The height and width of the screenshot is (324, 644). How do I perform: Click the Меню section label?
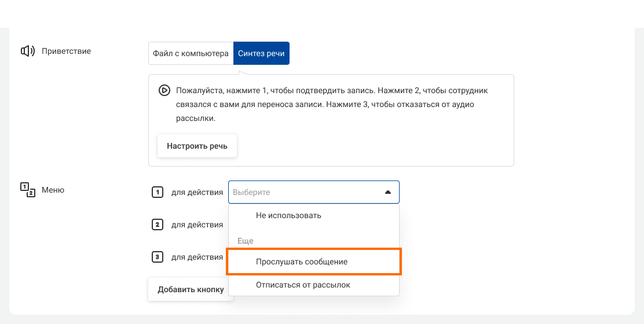[x=53, y=190]
